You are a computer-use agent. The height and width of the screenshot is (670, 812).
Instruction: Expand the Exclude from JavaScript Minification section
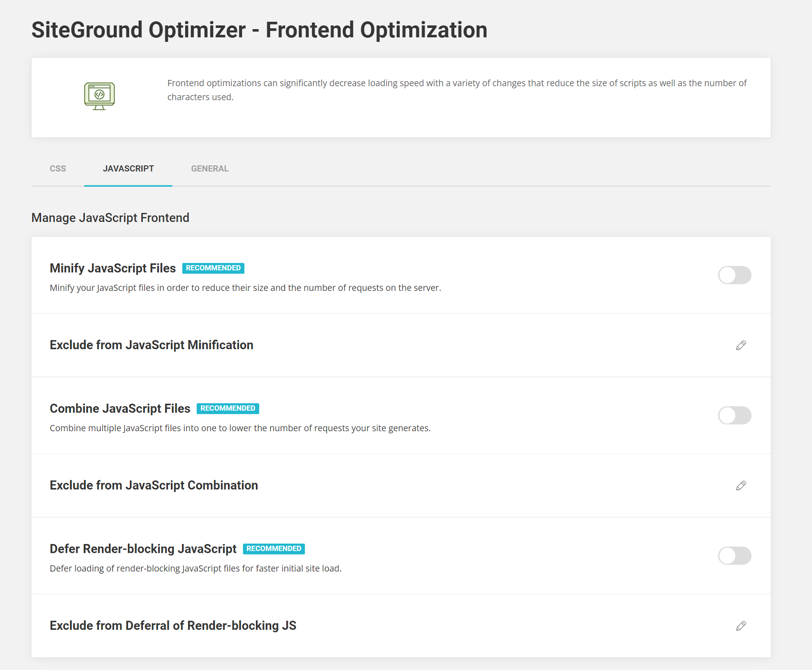click(151, 345)
